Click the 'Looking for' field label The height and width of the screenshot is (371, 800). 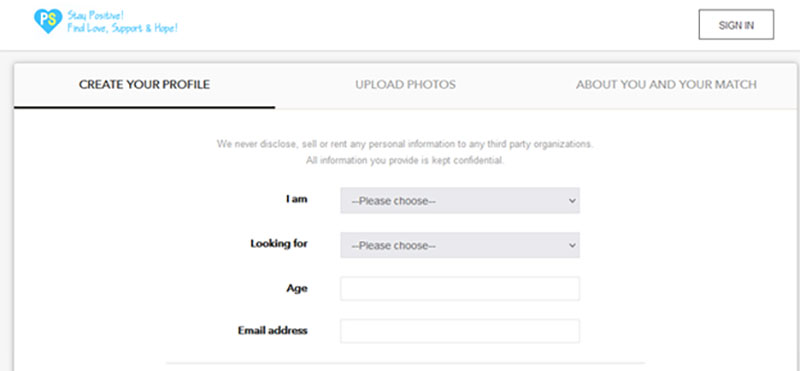pyautogui.click(x=279, y=244)
